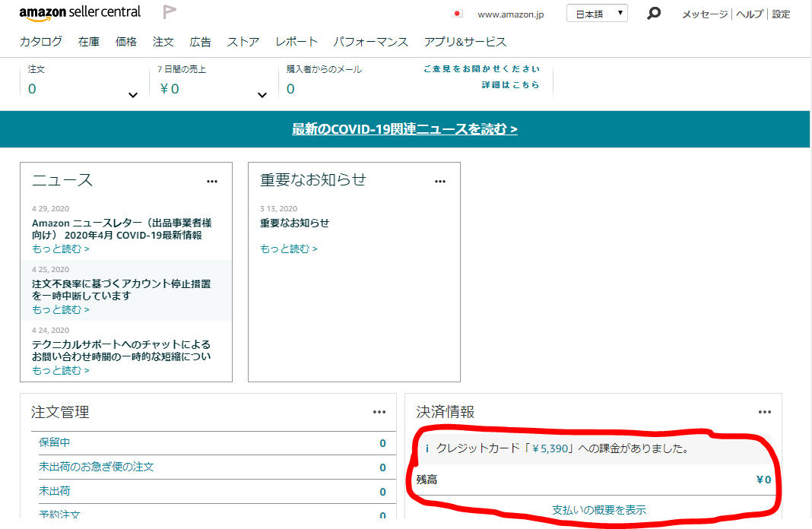812x529 pixels.
Task: Open the 注文 menu in navigation bar
Action: pos(163,42)
